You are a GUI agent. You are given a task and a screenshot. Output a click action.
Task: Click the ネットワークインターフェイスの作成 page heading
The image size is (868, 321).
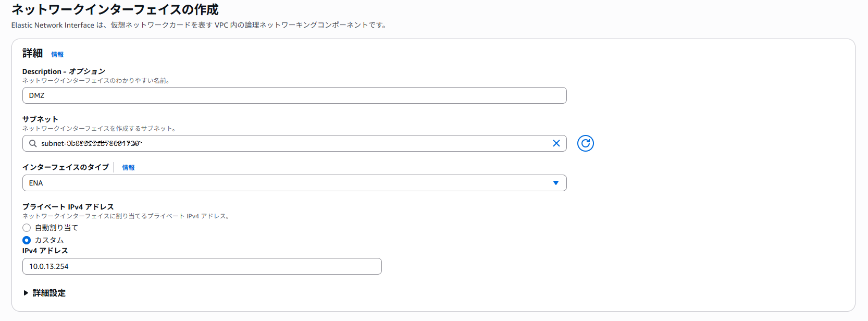tap(115, 9)
